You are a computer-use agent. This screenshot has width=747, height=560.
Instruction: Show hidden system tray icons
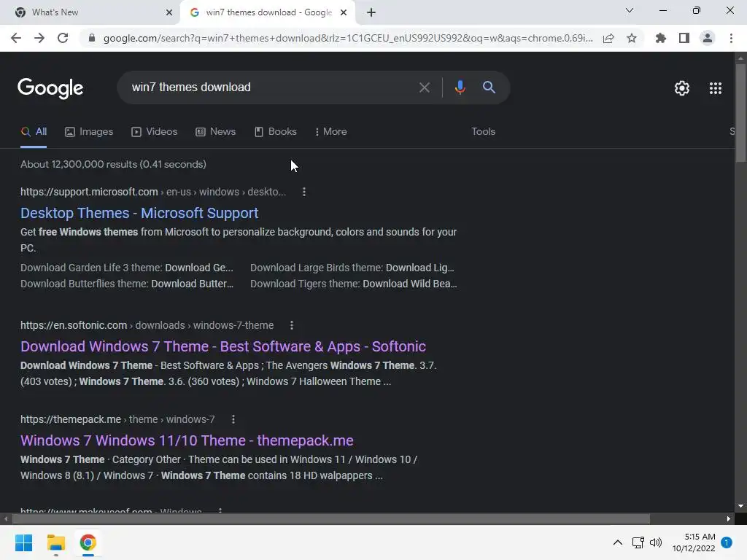coord(617,542)
